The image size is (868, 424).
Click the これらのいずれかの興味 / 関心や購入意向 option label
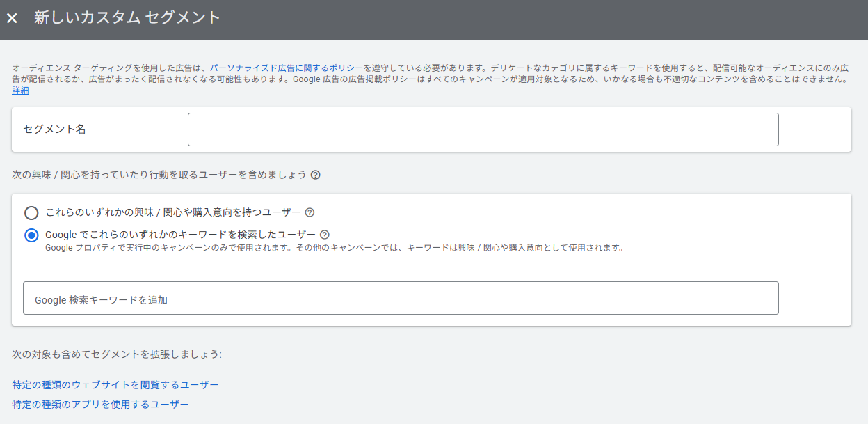[172, 212]
